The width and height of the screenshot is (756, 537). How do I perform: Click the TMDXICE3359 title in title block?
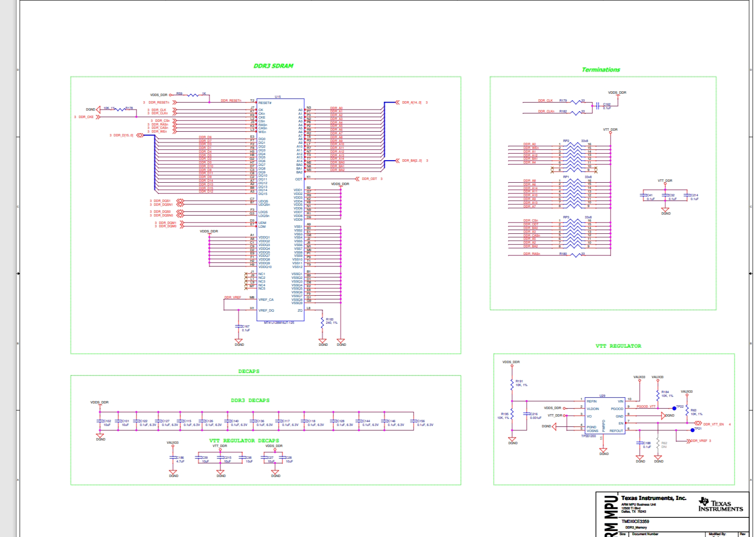coord(635,521)
